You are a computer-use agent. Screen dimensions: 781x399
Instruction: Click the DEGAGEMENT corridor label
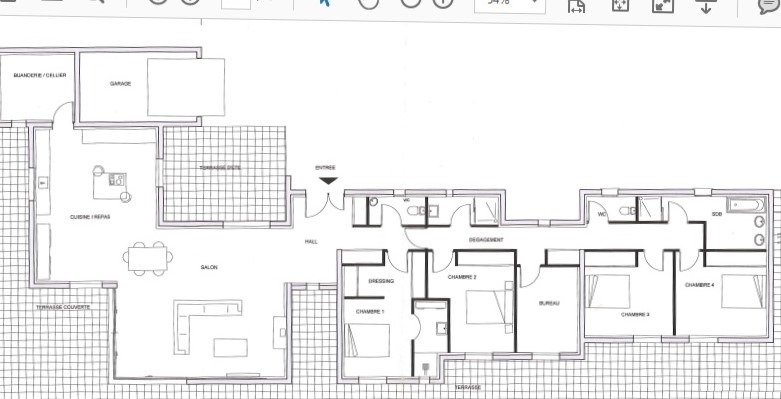click(x=486, y=240)
